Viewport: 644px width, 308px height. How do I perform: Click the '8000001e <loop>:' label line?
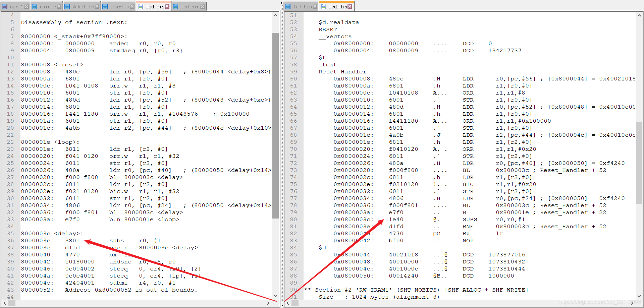pos(50,142)
